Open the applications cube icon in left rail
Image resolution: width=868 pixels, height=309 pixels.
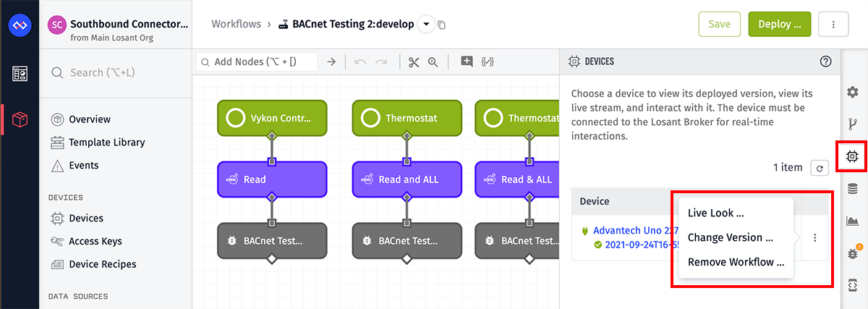(x=20, y=119)
